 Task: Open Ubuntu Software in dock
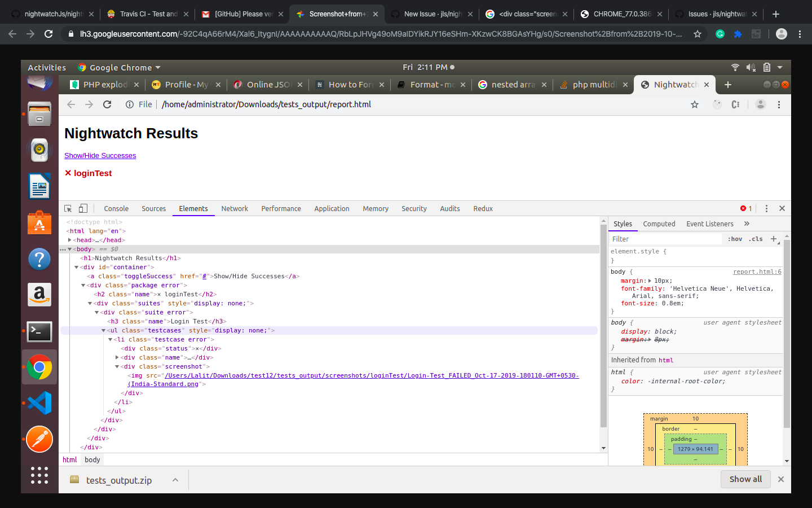(39, 222)
